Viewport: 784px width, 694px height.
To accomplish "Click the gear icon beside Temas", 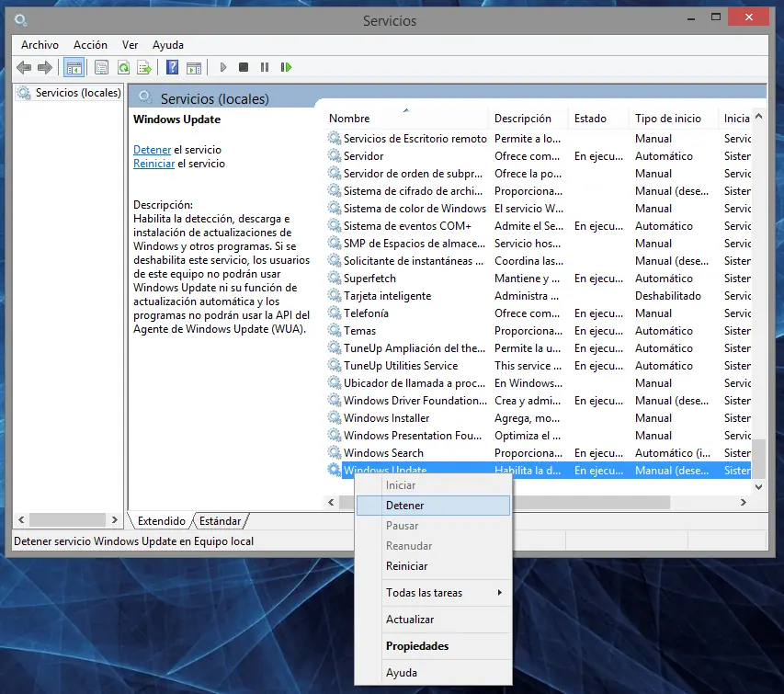I will tap(334, 331).
